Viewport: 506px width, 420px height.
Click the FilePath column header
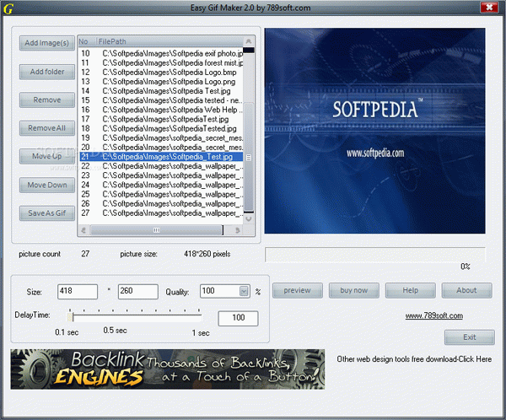click(170, 41)
